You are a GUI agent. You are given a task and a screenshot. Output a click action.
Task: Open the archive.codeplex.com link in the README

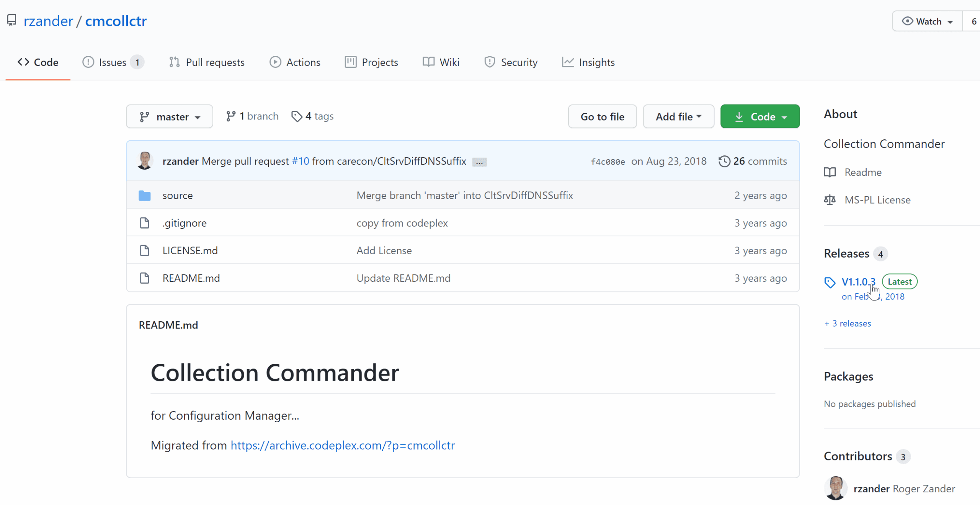click(x=342, y=445)
